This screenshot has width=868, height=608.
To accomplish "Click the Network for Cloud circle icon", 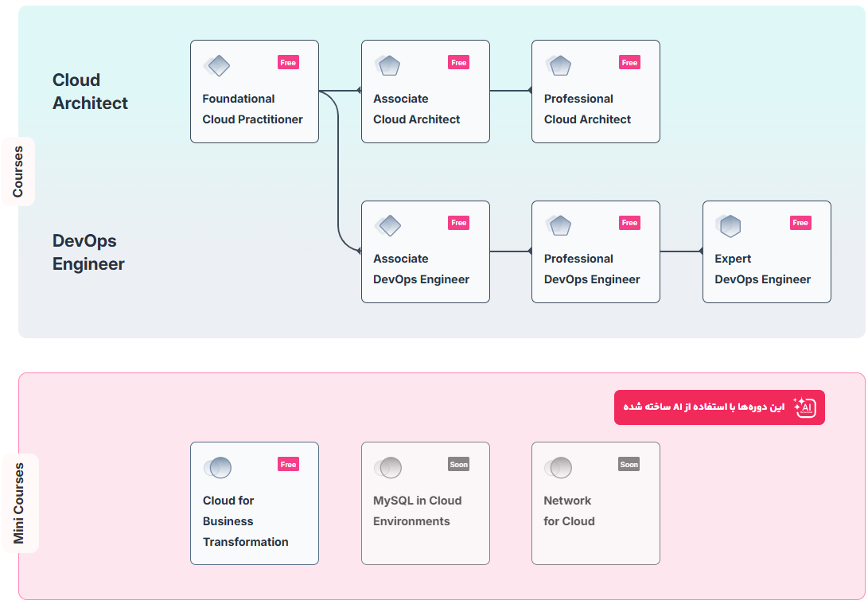I will pos(559,468).
